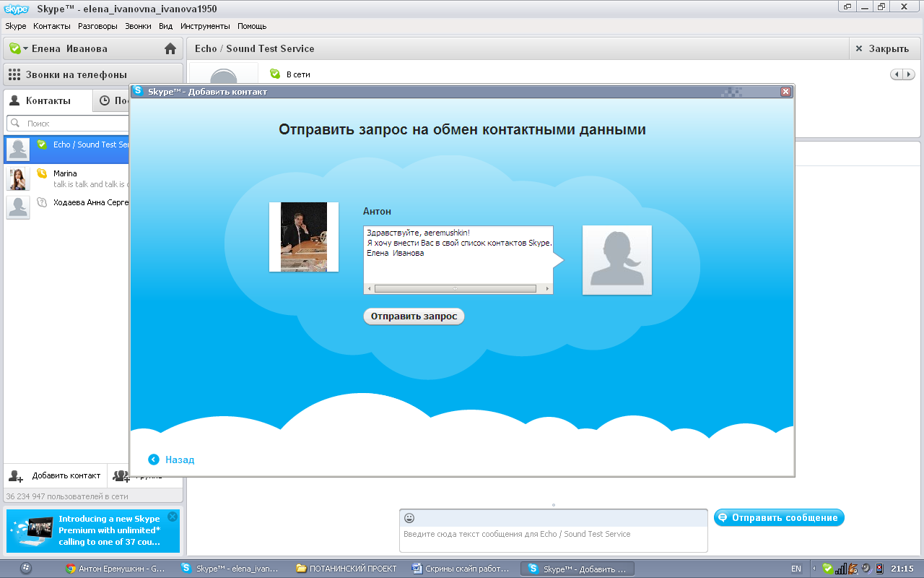This screenshot has height=578, width=924.
Task: Go back with the Назад link
Action: pos(172,460)
